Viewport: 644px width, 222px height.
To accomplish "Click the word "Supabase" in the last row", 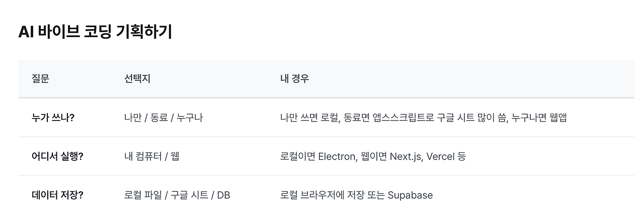I will [x=410, y=195].
